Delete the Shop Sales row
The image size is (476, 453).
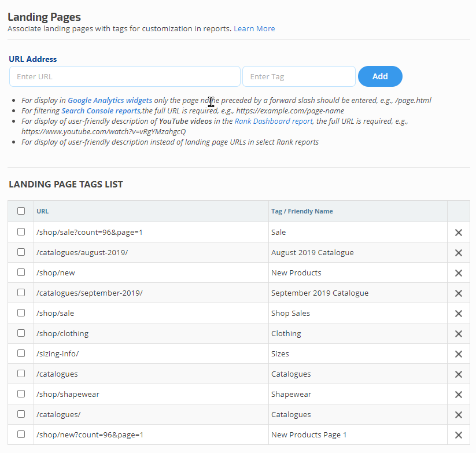tap(458, 314)
